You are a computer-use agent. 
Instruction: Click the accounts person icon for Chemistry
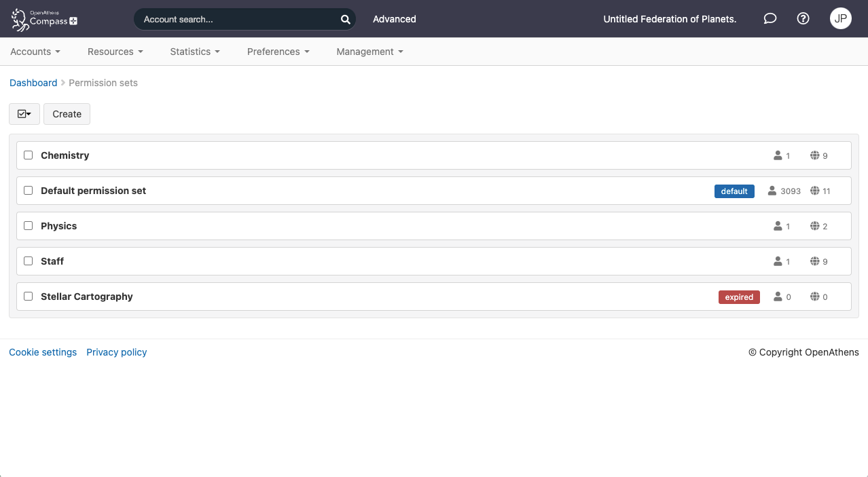coord(778,155)
